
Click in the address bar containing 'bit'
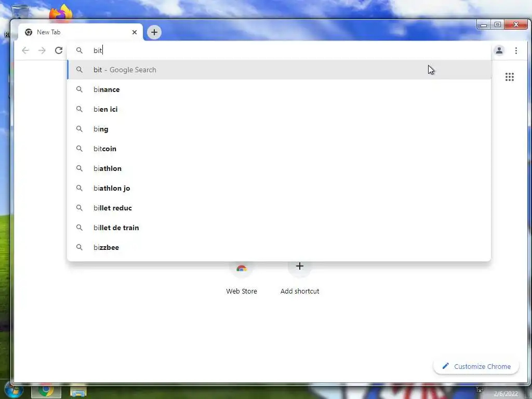(x=278, y=50)
